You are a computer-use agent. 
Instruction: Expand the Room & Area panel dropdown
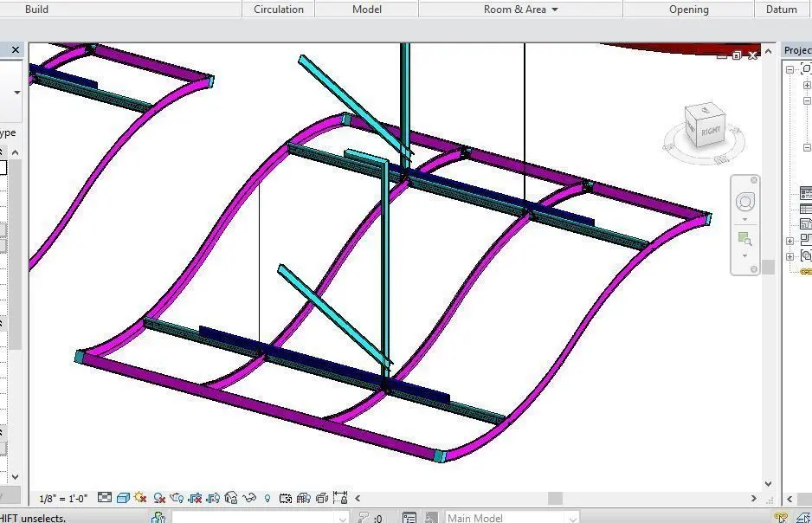coord(555,10)
